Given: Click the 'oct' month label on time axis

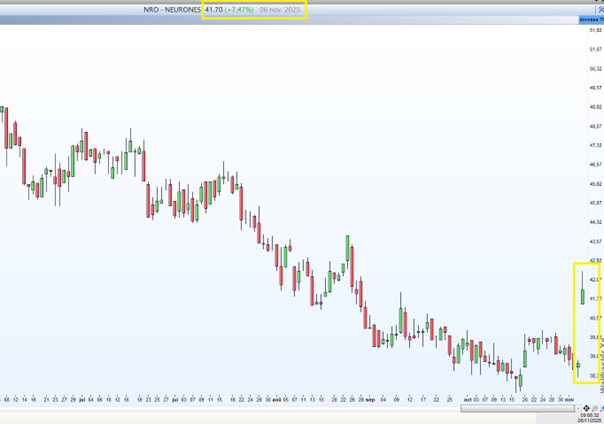Looking at the screenshot, I should [468, 400].
